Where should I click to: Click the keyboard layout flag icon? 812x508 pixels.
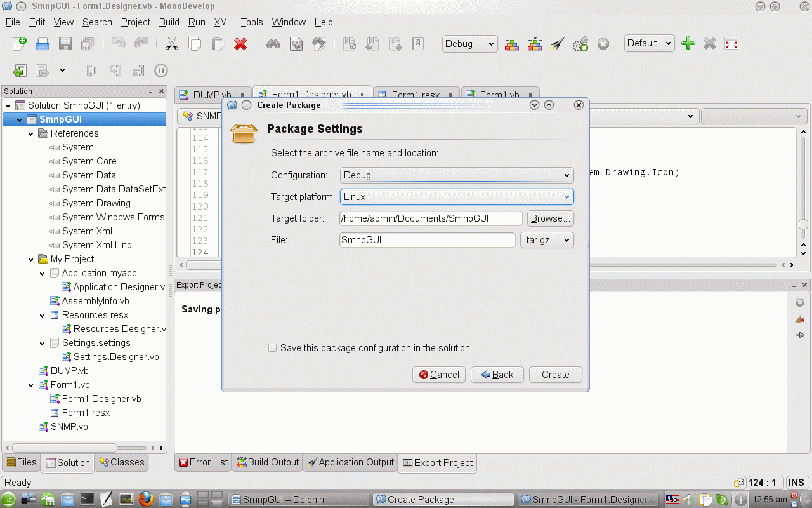point(673,499)
